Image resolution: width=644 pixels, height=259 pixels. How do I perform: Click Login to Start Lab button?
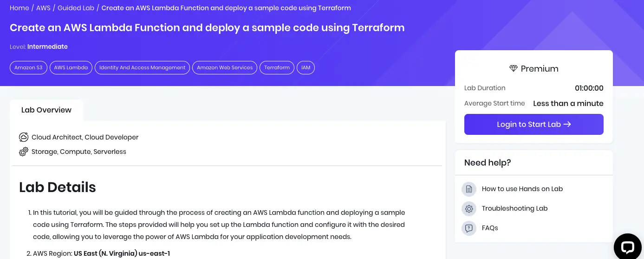tap(534, 124)
